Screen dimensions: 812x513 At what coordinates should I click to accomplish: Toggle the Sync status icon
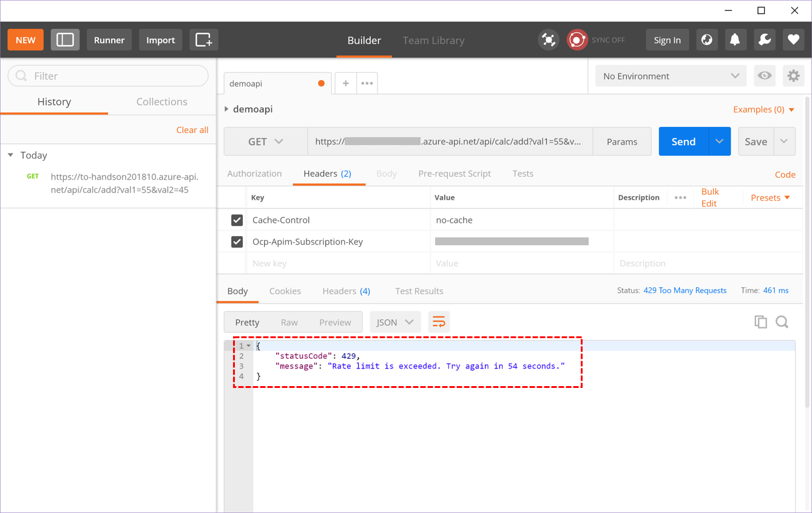pyautogui.click(x=577, y=39)
